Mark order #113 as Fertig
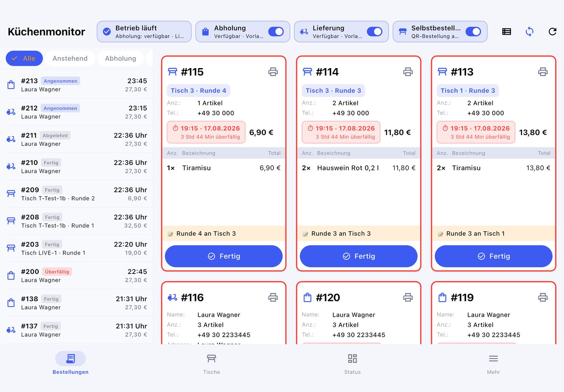 pos(494,256)
